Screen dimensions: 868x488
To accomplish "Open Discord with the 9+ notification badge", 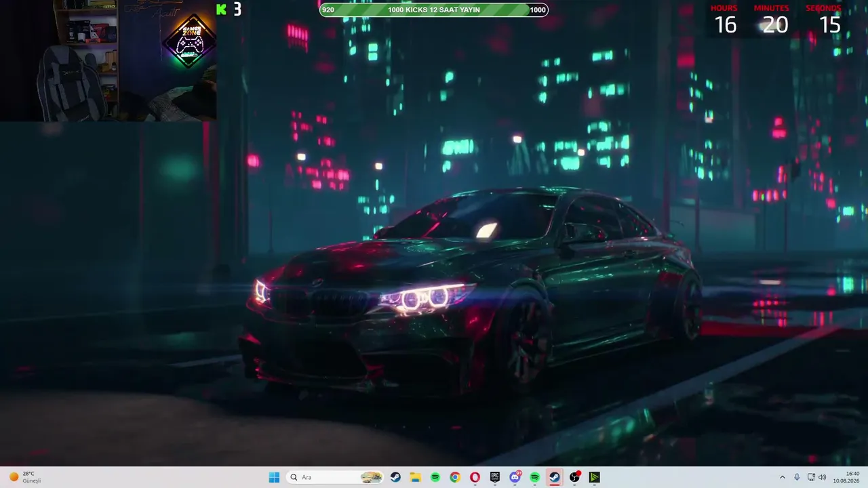I will click(515, 477).
